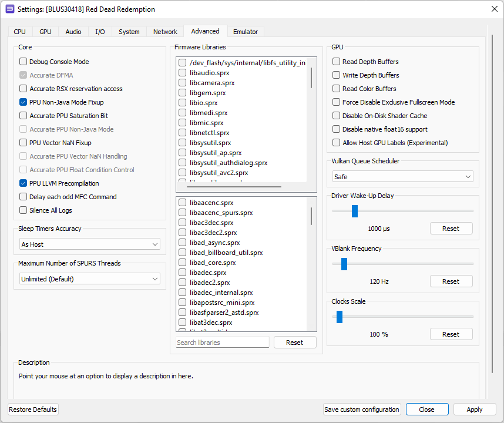The width and height of the screenshot is (504, 423).
Task: Open the Sleep Timers Accuracy dropdown
Action: [89, 243]
